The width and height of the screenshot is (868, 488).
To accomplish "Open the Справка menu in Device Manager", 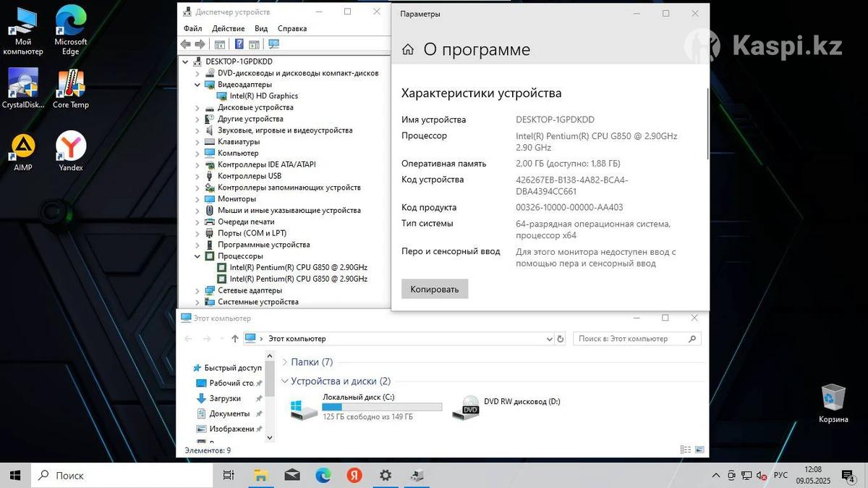I will (292, 28).
